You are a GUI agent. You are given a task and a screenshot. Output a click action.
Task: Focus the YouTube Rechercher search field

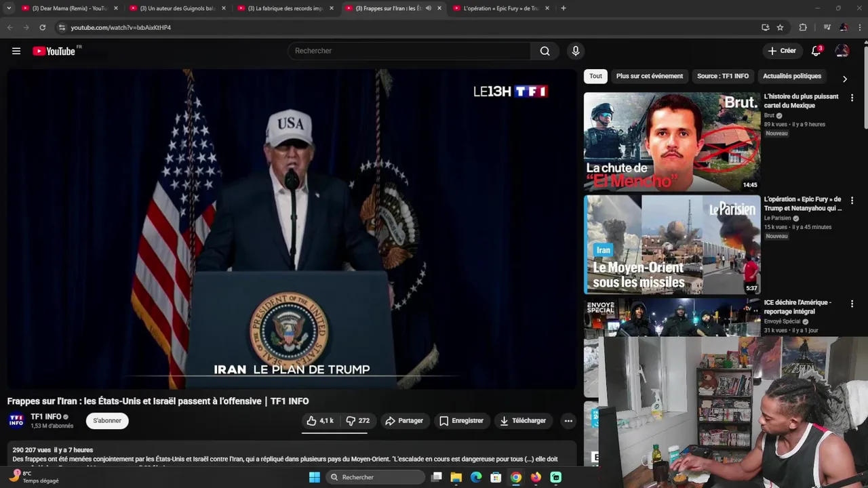[409, 51]
